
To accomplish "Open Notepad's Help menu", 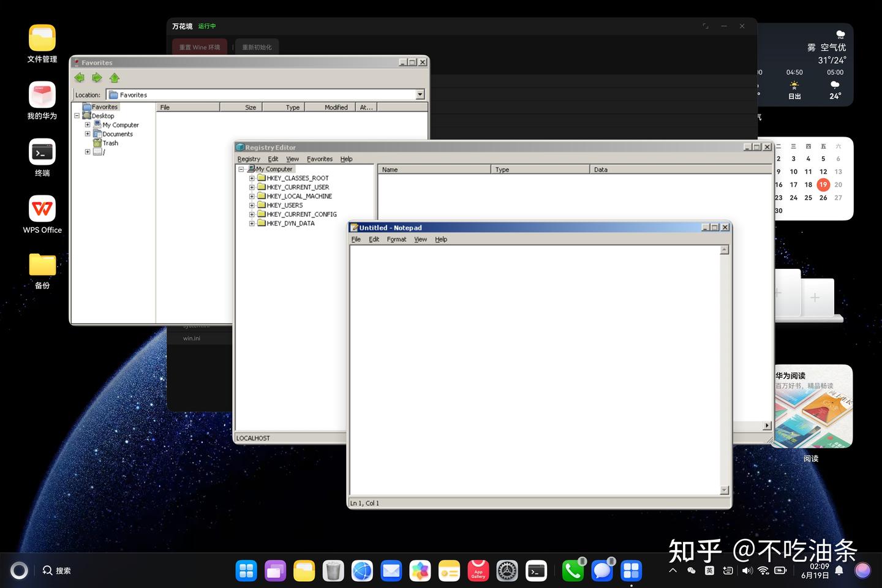I will tap(441, 239).
